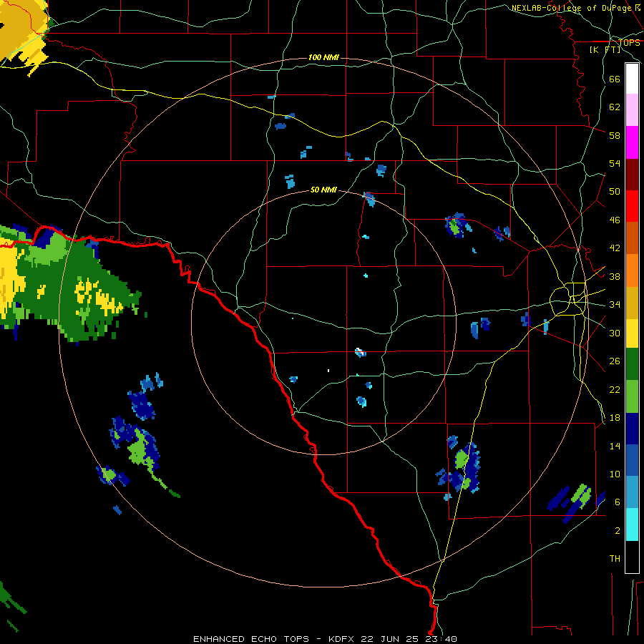Pick the light orange legend swatch
644x644 pixels.
pyautogui.click(x=632, y=270)
